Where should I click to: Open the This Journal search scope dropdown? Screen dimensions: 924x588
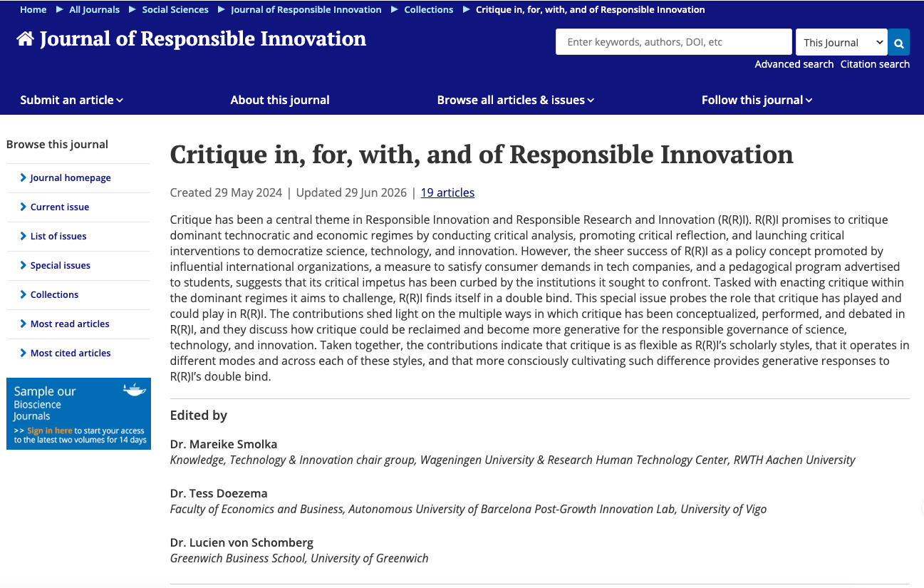841,42
